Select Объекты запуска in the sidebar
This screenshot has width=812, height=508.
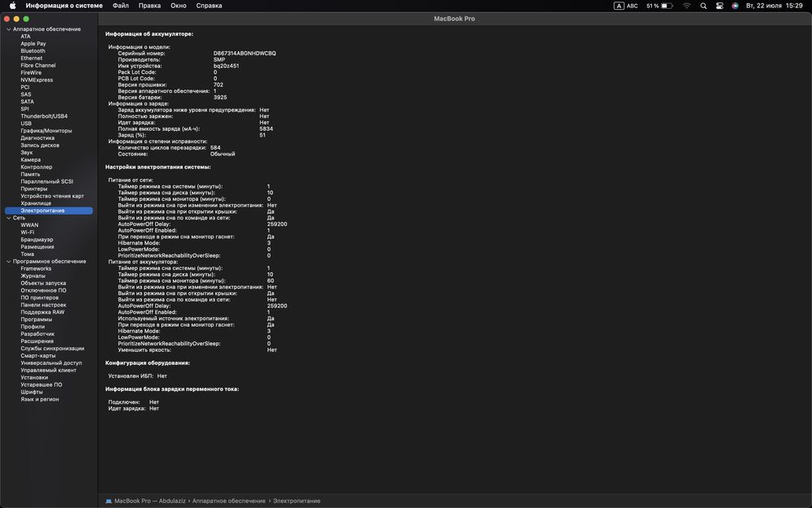click(x=43, y=283)
